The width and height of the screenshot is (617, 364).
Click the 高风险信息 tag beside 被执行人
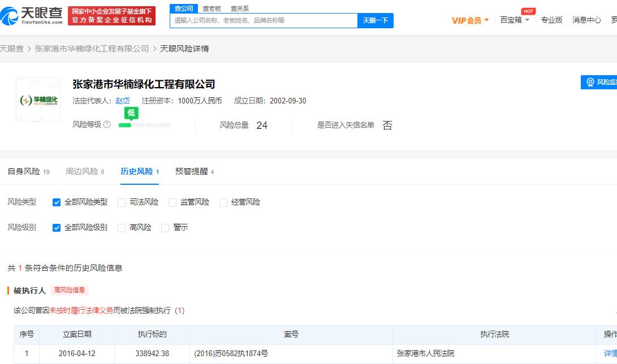[x=70, y=290]
